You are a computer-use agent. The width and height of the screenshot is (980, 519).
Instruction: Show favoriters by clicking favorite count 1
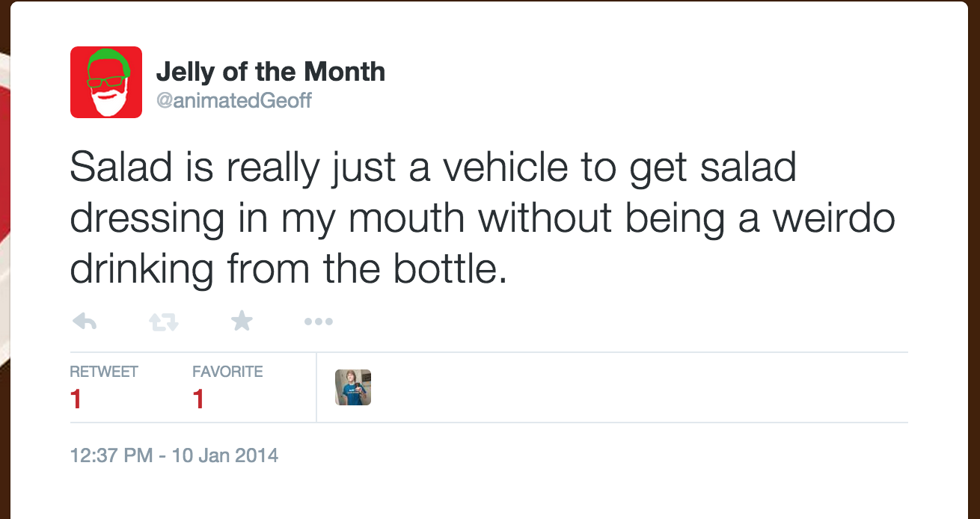(x=198, y=400)
